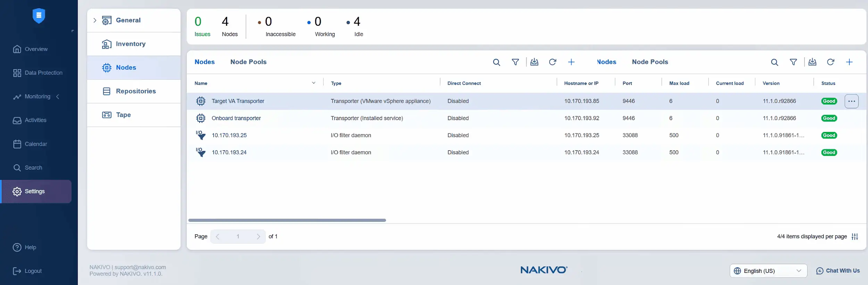Click Logout in the sidebar
Screen dimensions: 868x285
tap(33, 271)
